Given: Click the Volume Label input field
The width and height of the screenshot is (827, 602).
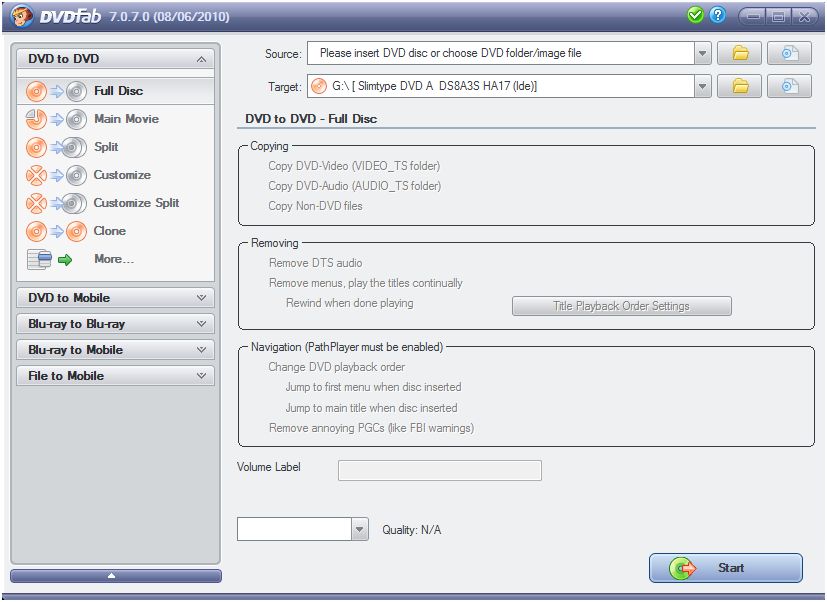Looking at the screenshot, I should [x=440, y=470].
